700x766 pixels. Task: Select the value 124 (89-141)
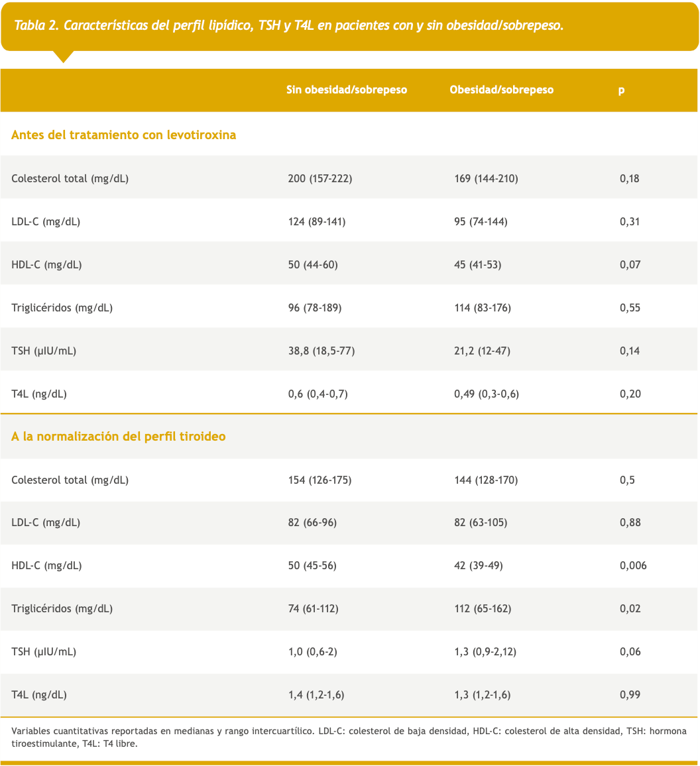(317, 221)
